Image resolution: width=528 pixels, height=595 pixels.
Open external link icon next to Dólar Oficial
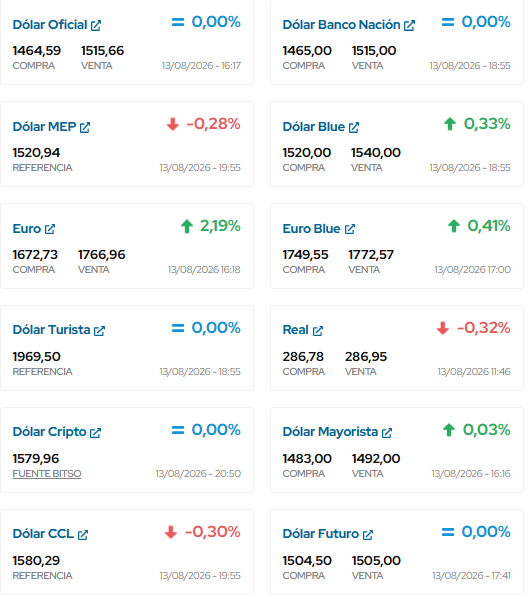[96, 25]
